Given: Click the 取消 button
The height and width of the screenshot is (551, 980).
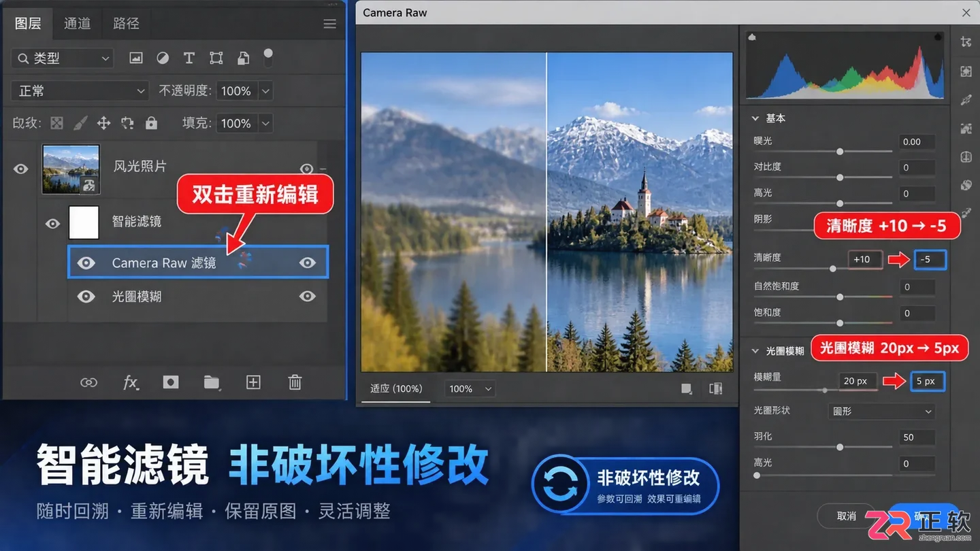Looking at the screenshot, I should 846,516.
